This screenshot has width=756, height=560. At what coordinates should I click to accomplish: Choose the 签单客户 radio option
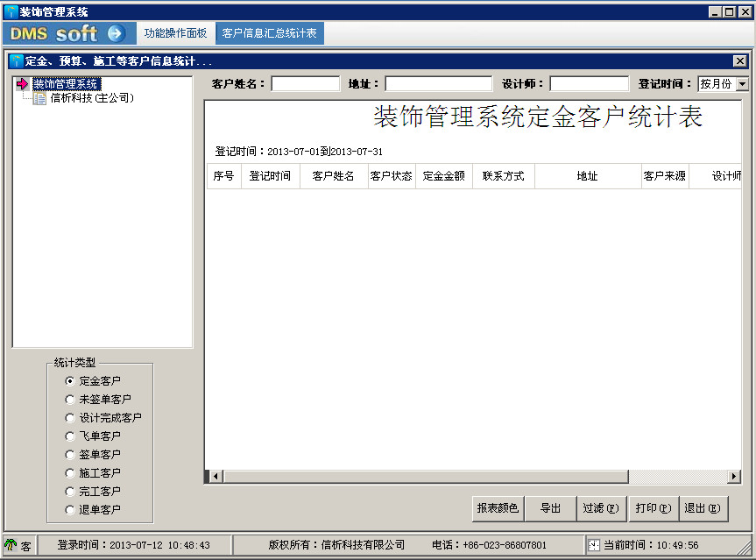[x=70, y=454]
